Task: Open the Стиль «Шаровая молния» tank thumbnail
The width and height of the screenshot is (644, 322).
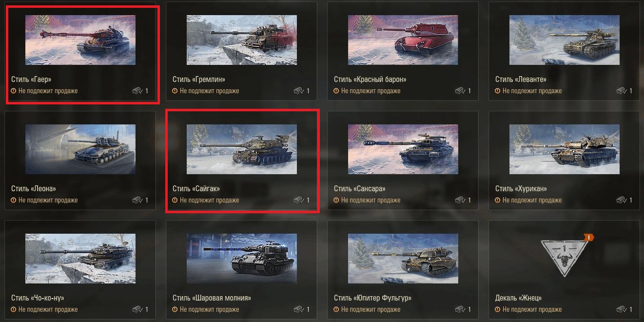Action: 242,259
